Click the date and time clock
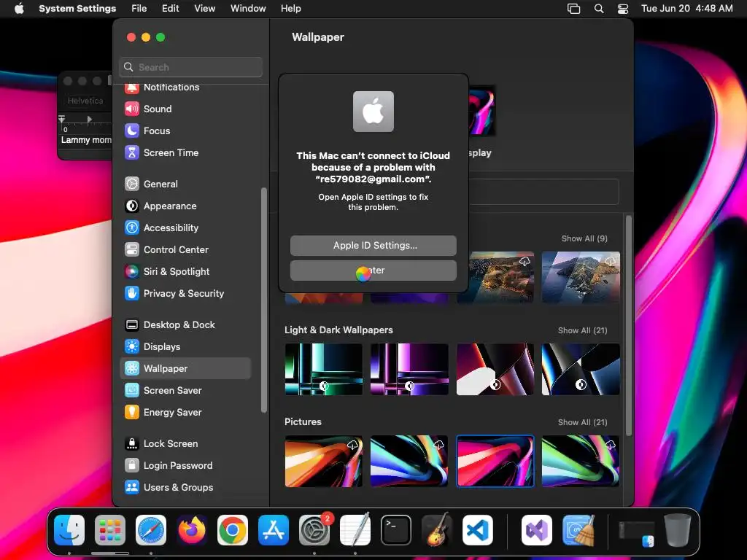This screenshot has height=560, width=747. (687, 9)
